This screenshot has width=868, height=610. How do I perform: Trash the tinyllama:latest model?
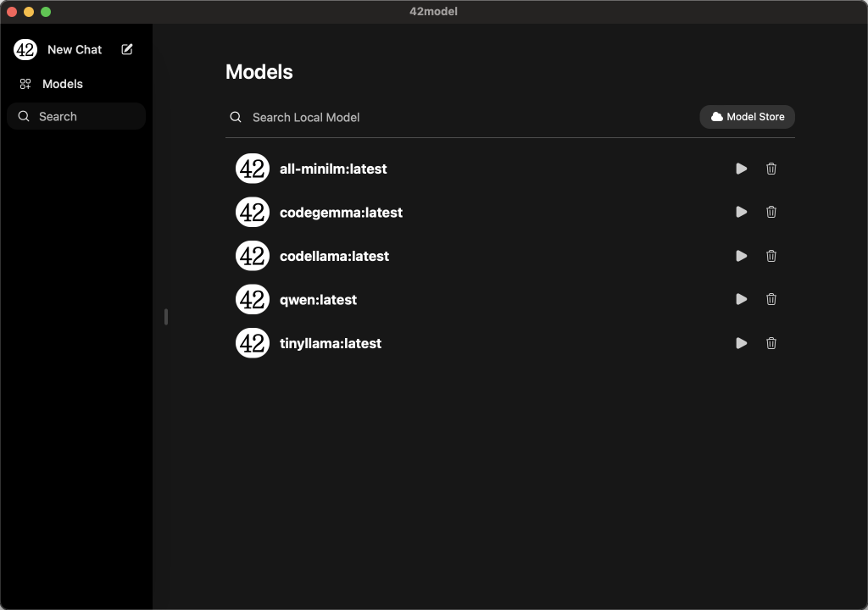(771, 343)
